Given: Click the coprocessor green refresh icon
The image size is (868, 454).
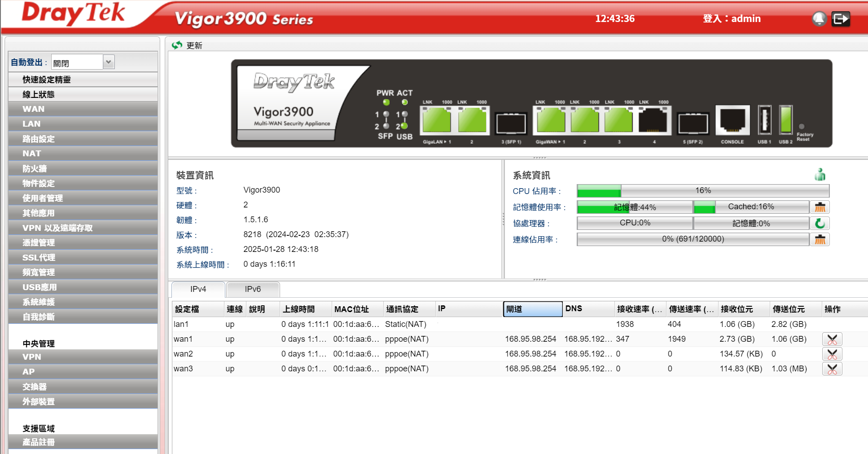Looking at the screenshot, I should [820, 223].
